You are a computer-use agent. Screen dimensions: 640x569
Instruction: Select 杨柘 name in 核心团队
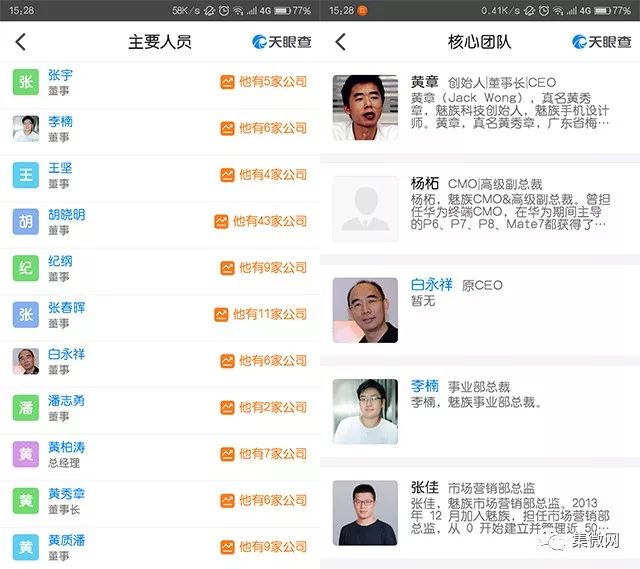[424, 183]
